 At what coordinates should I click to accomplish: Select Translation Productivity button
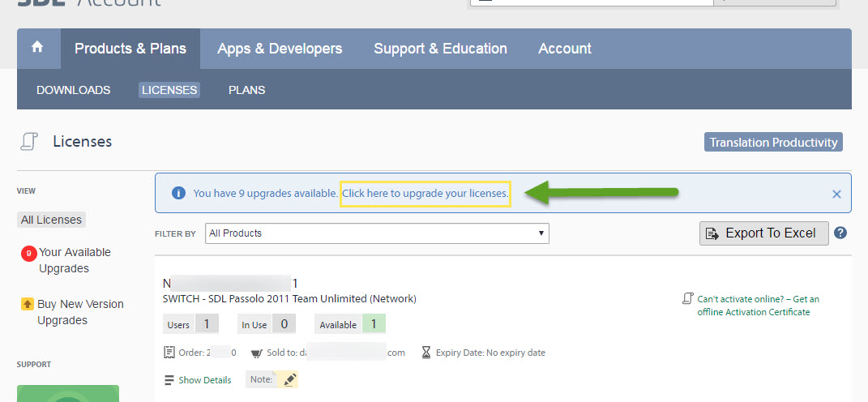(773, 143)
